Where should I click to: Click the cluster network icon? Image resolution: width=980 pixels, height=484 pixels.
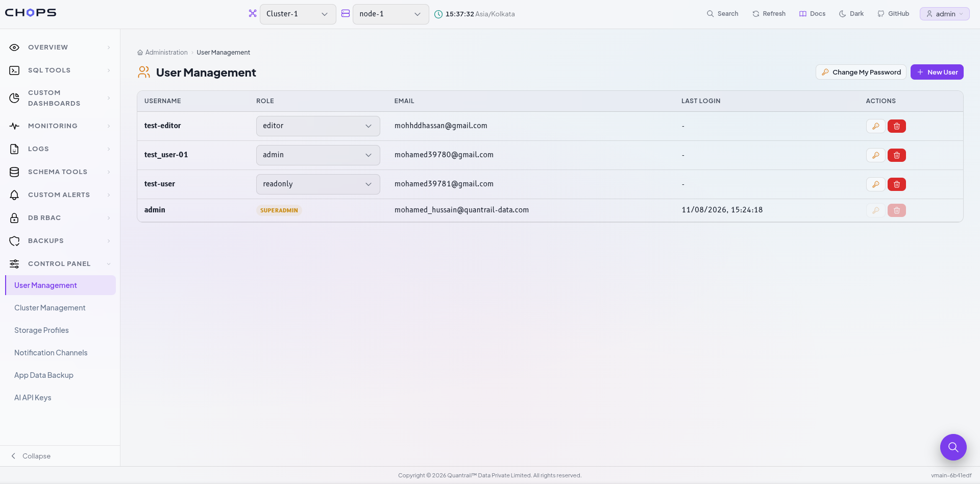pyautogui.click(x=253, y=13)
